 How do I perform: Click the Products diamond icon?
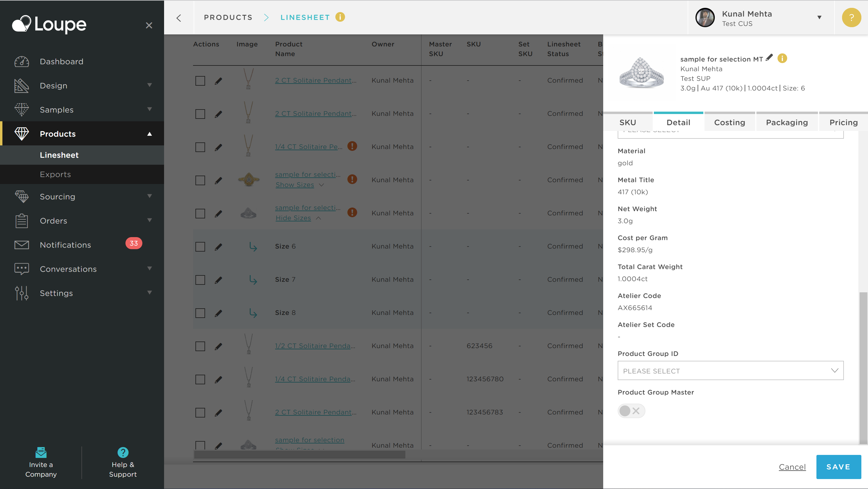pyautogui.click(x=22, y=134)
